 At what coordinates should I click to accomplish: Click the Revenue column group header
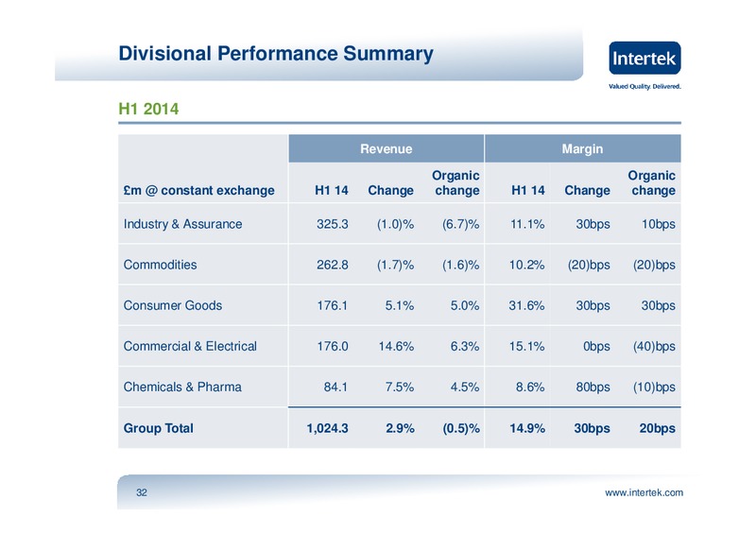click(387, 148)
